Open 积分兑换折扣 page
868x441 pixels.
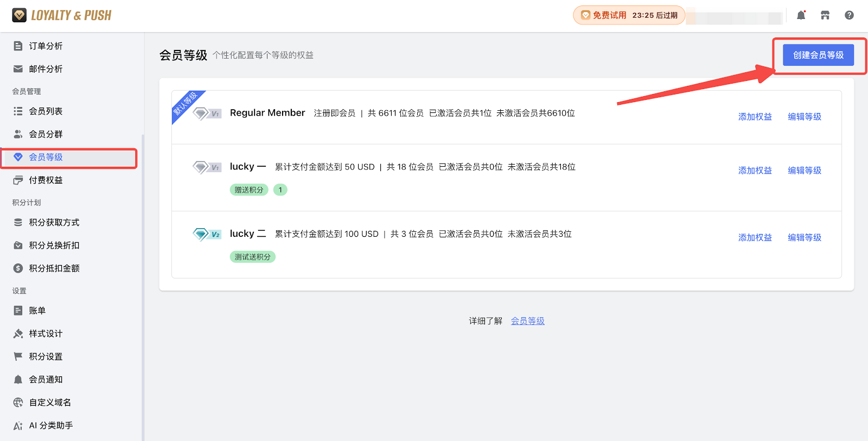(x=54, y=245)
